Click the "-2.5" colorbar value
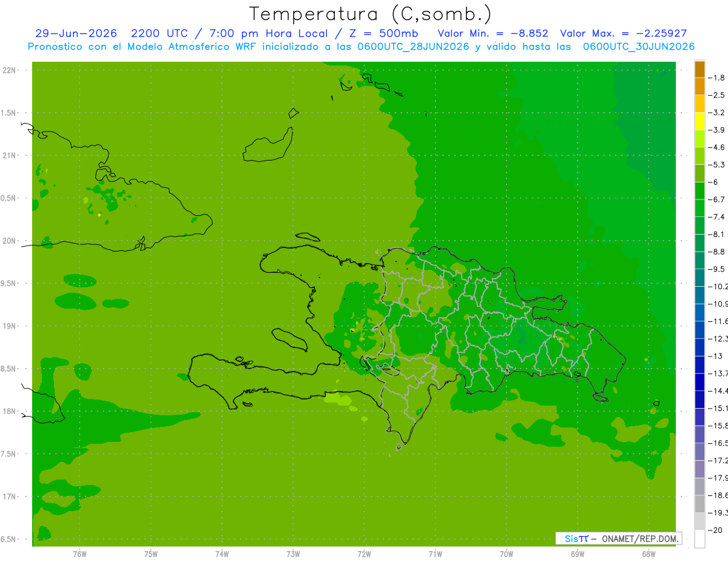728x562 pixels. pos(718,95)
